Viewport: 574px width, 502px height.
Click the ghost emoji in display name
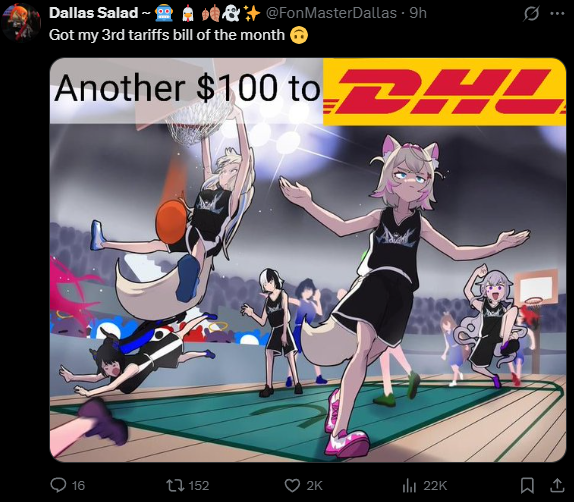[x=231, y=14]
